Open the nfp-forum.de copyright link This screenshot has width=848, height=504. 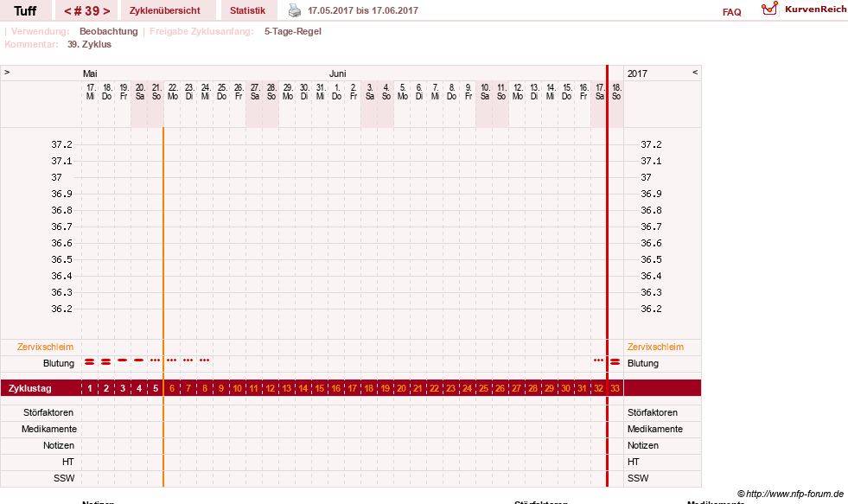click(790, 494)
